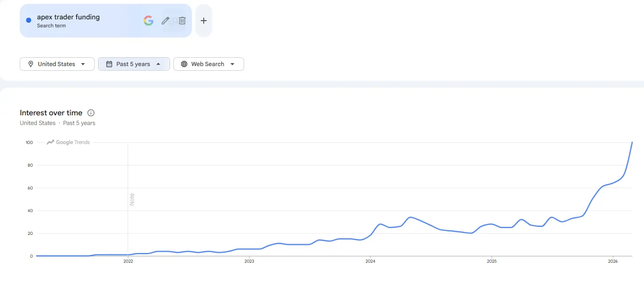Screen dimensions: 644x282
Task: Select the pencil icon to edit the search term
Action: point(165,20)
